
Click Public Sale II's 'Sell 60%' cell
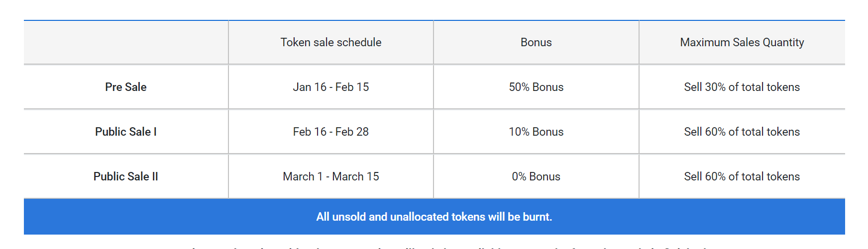[742, 176]
